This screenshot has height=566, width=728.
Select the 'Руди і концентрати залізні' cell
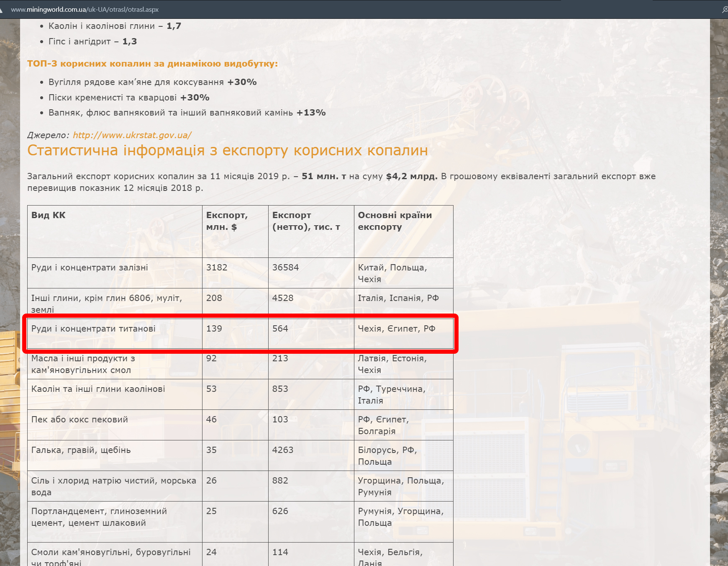click(90, 268)
